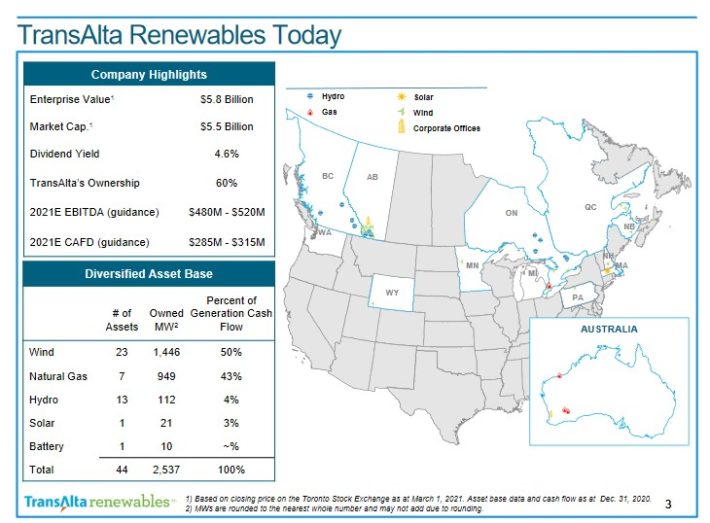Click the BC province label on map

tap(327, 176)
